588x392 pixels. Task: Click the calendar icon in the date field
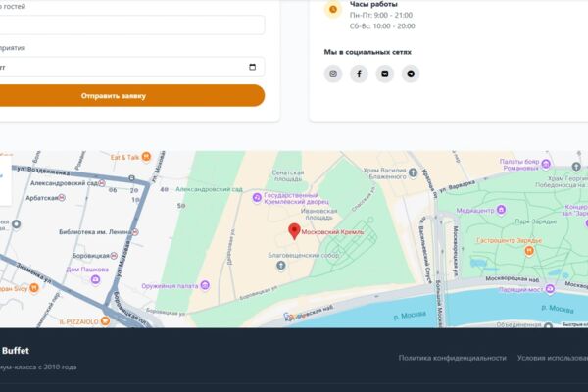click(253, 67)
